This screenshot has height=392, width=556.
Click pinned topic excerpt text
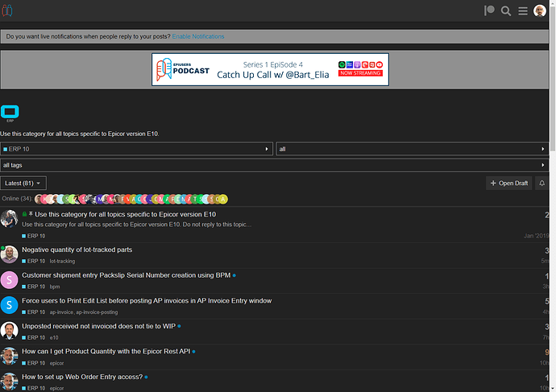(x=137, y=225)
